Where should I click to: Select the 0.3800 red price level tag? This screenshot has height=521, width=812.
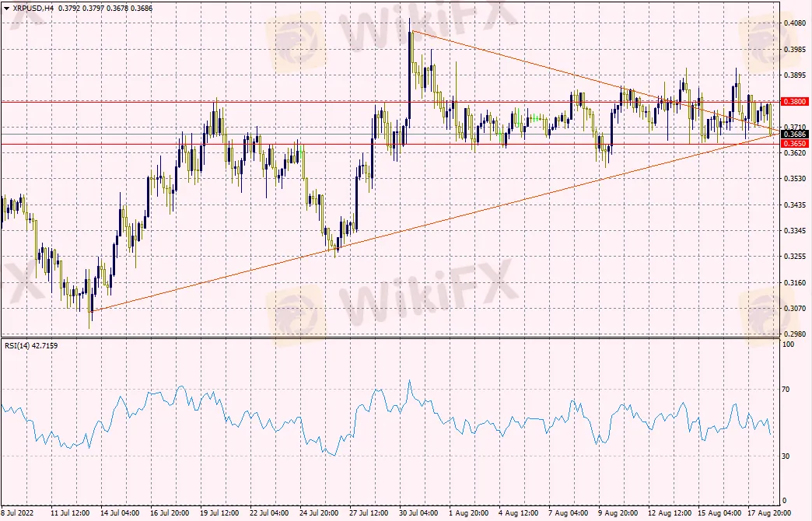point(794,102)
